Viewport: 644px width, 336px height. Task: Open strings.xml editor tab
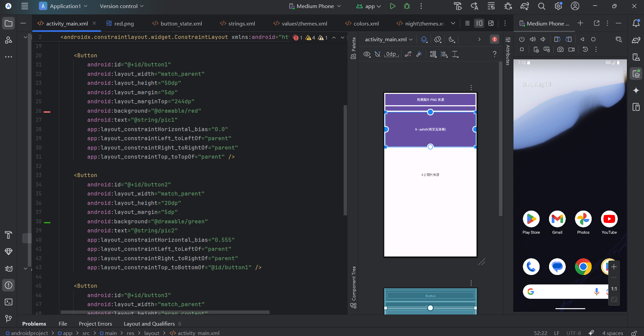(237, 23)
